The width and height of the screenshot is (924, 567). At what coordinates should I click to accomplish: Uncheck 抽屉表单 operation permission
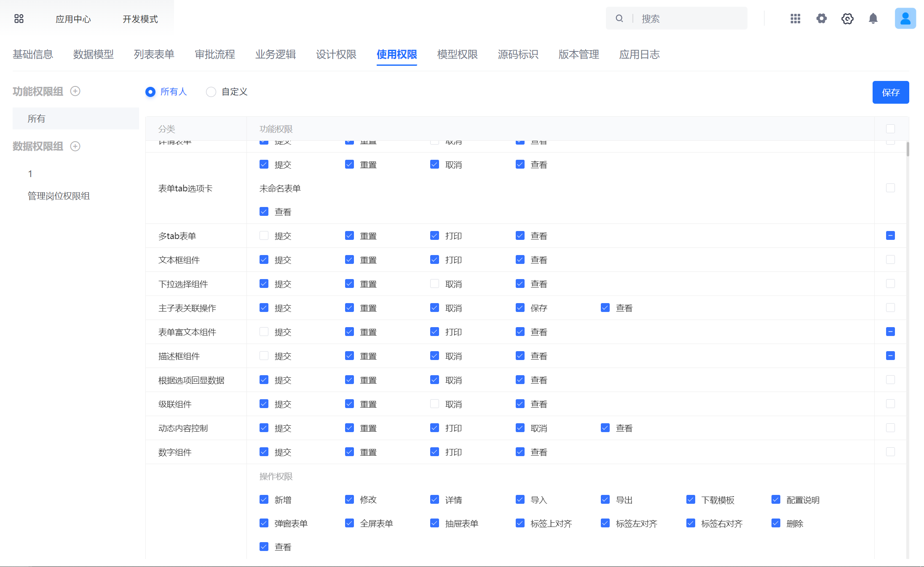[435, 523]
